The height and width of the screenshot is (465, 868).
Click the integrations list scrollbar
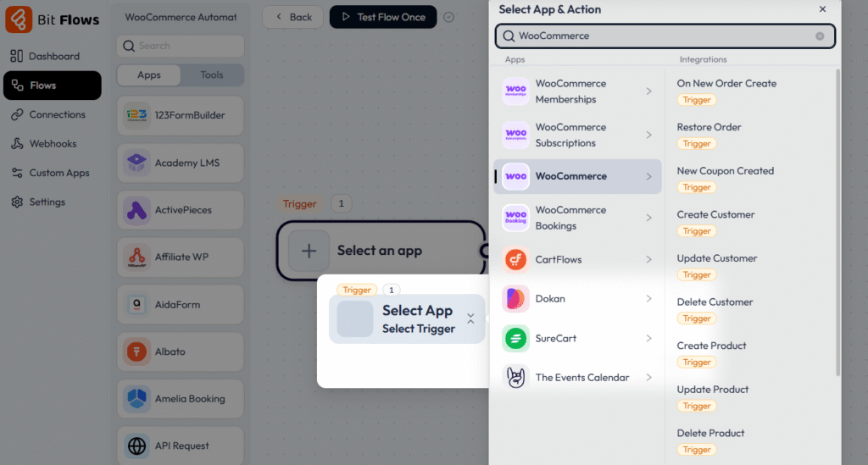coord(837,222)
